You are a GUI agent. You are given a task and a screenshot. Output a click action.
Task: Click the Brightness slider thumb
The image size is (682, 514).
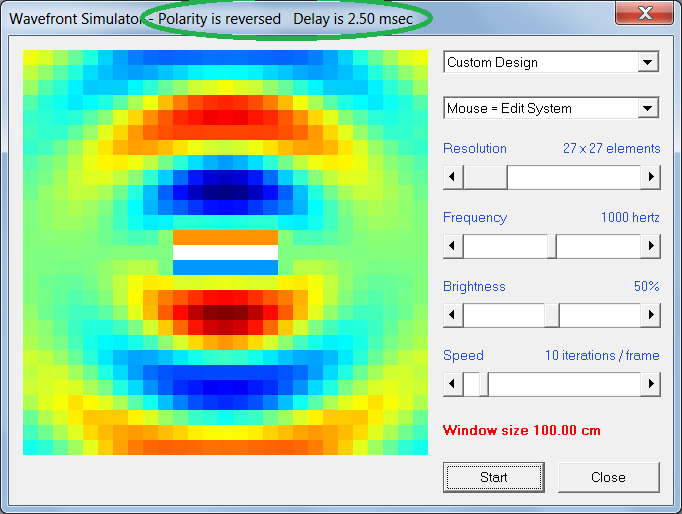[552, 315]
